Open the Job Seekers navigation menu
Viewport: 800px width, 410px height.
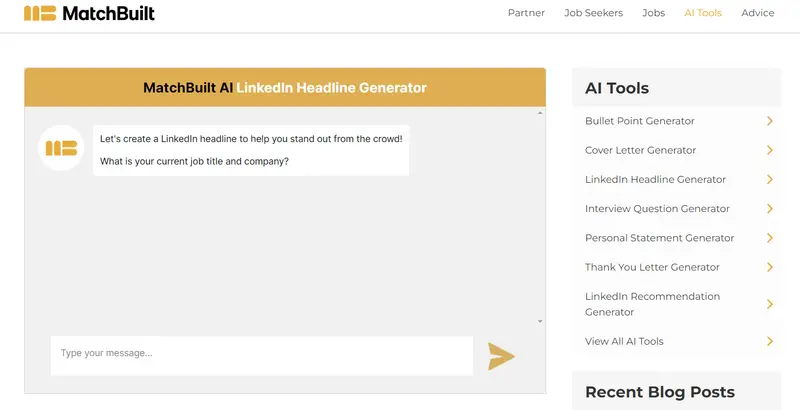[593, 14]
